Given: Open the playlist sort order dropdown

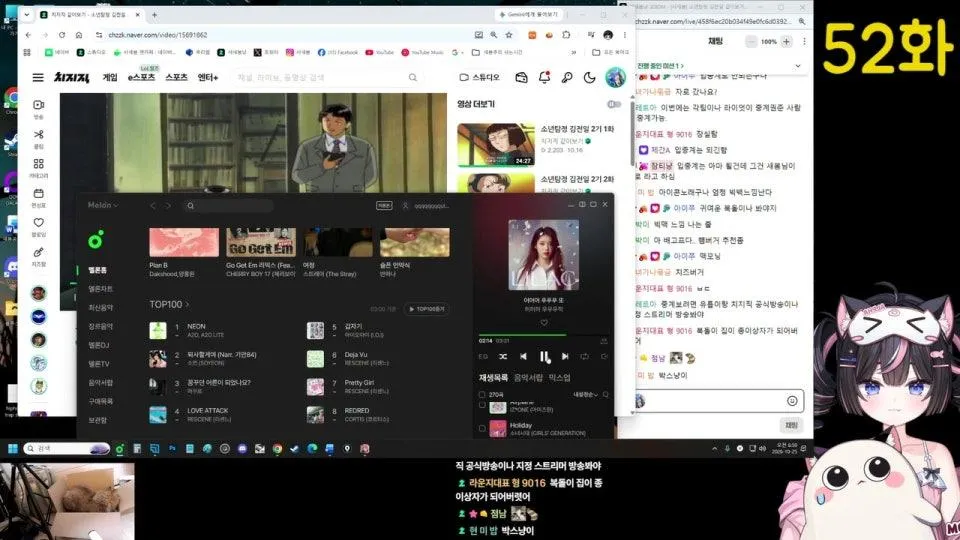Looking at the screenshot, I should 585,395.
